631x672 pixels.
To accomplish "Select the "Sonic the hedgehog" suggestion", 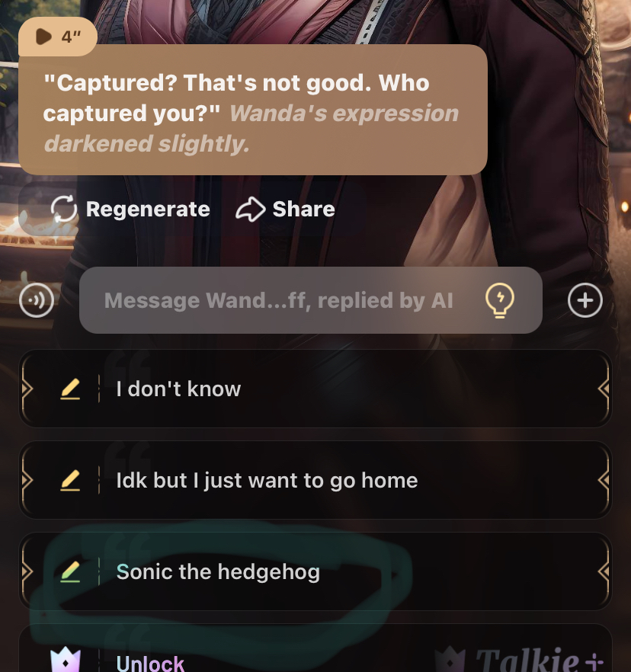I will [x=315, y=571].
